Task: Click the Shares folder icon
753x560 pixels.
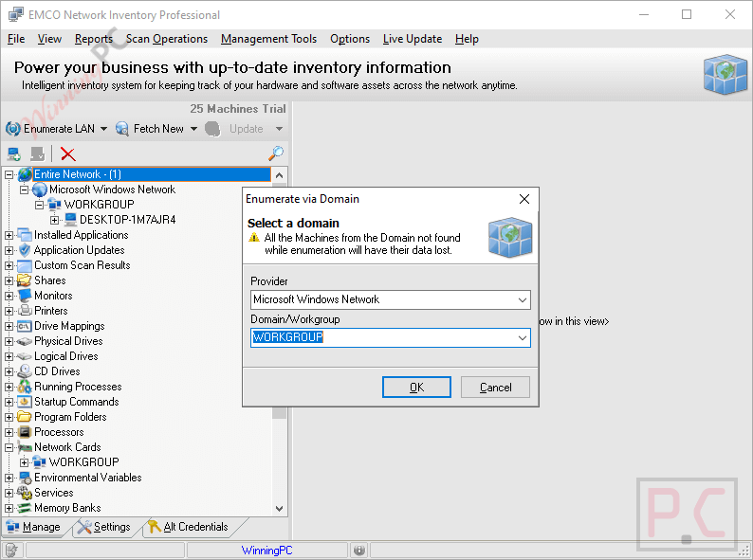Action: click(25, 280)
